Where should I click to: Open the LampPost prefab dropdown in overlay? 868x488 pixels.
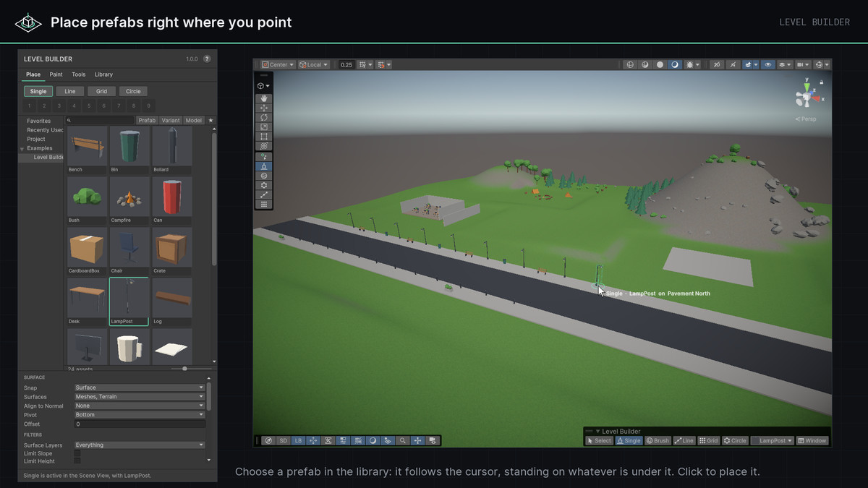[773, 440]
